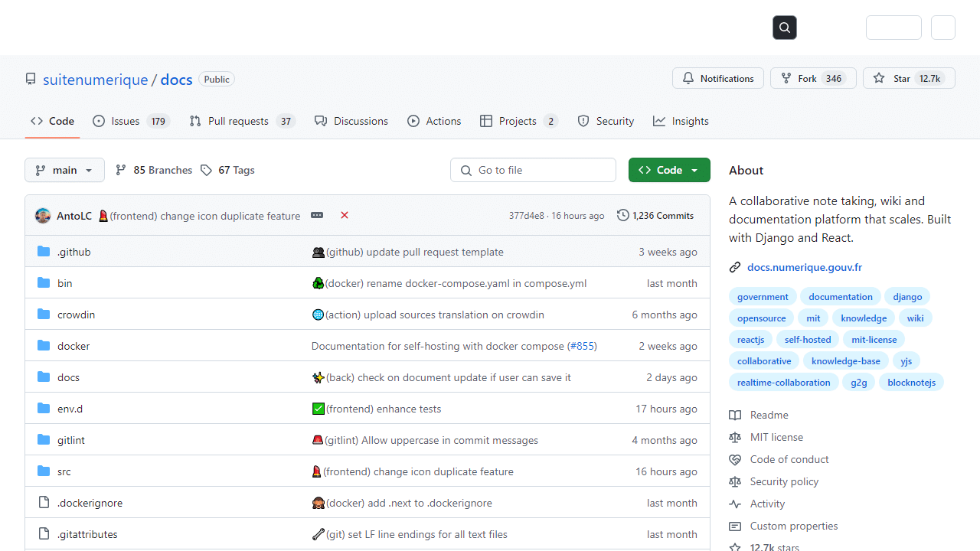Click the blocknotejs topic tag
This screenshot has height=551, width=980.
(911, 382)
